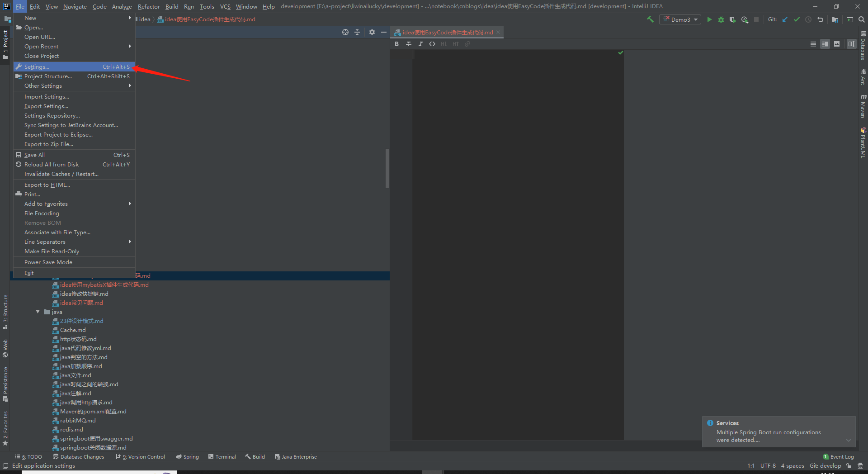Screen dimensions: 868x474
Task: Open the 4 spaces indent selector
Action: 793,466
